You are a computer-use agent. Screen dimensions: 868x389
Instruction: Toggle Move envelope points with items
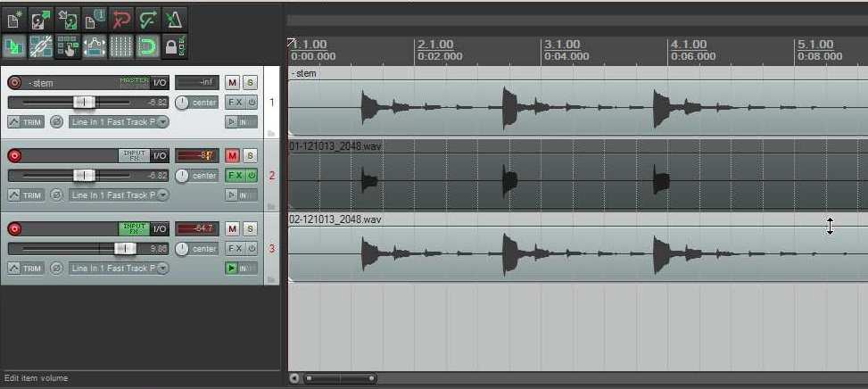pyautogui.click(x=94, y=46)
